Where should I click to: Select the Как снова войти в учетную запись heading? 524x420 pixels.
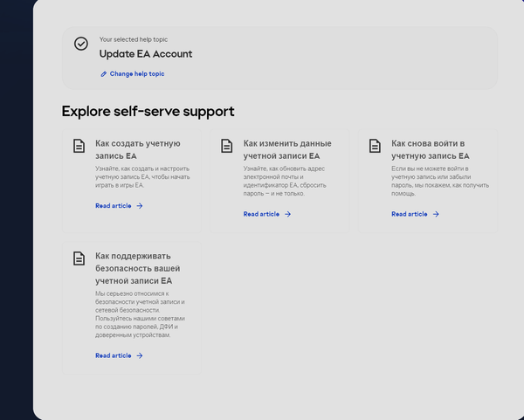coord(433,148)
